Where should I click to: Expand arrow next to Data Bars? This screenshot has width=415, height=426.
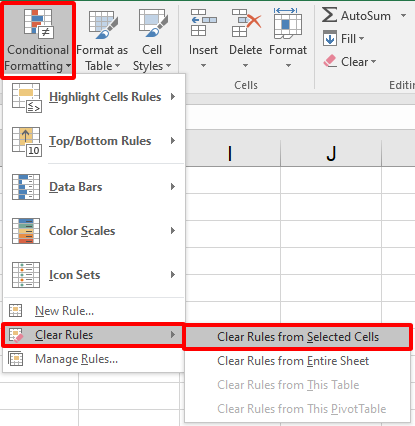click(x=173, y=187)
